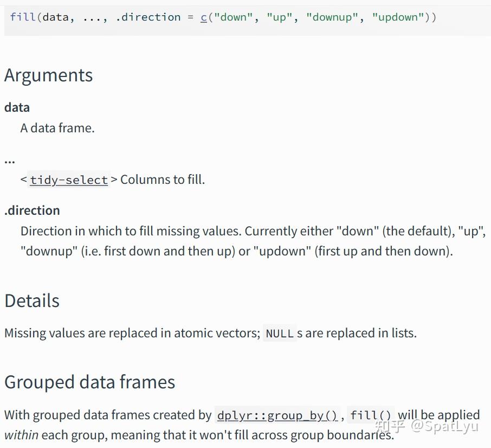
Task: Click the Grouped data frames heading
Action: (x=90, y=382)
